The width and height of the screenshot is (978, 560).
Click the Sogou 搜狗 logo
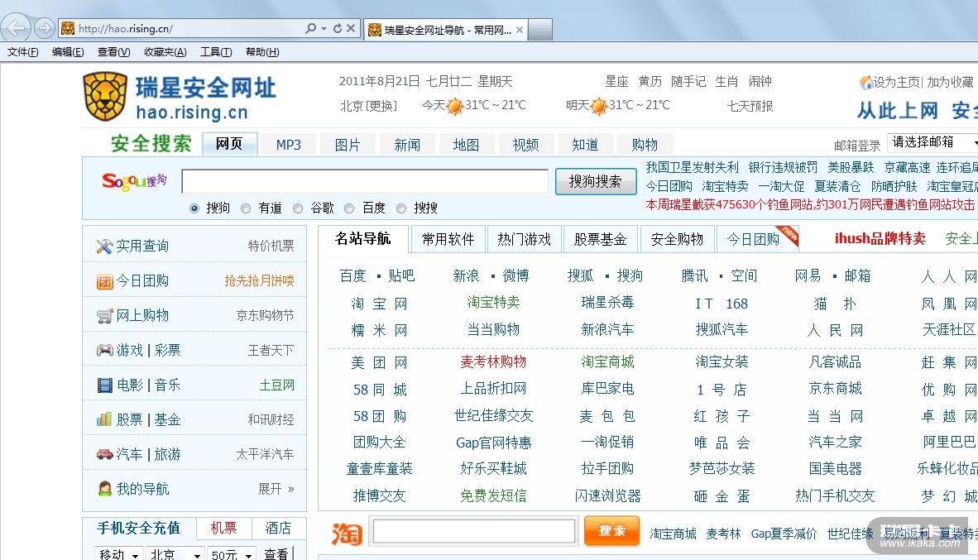(x=134, y=181)
